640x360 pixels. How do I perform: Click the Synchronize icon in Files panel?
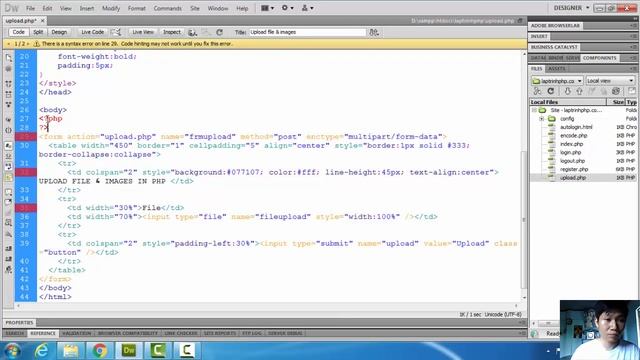616,91
